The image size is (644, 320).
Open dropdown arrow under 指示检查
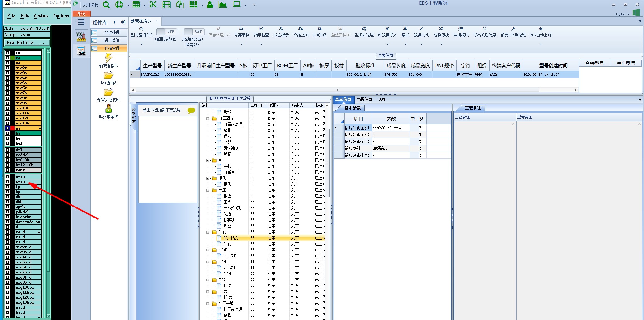261,44
